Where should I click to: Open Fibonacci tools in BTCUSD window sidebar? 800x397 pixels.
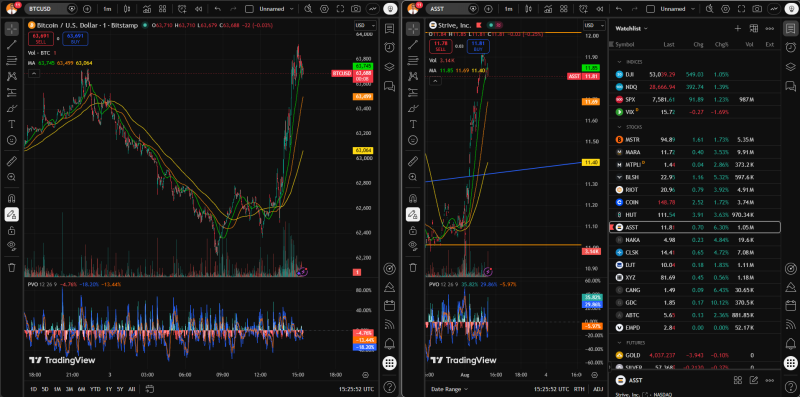point(12,61)
